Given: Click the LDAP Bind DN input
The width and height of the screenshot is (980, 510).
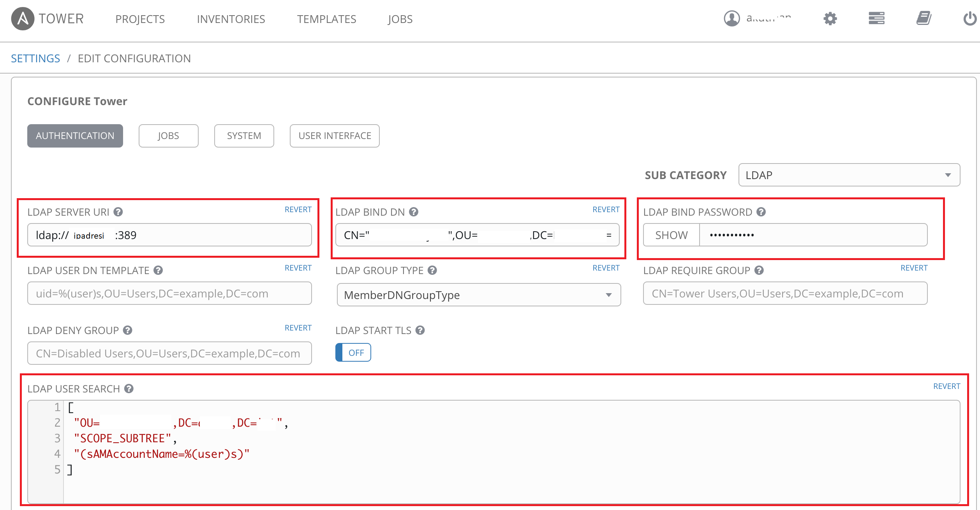Looking at the screenshot, I should 477,235.
